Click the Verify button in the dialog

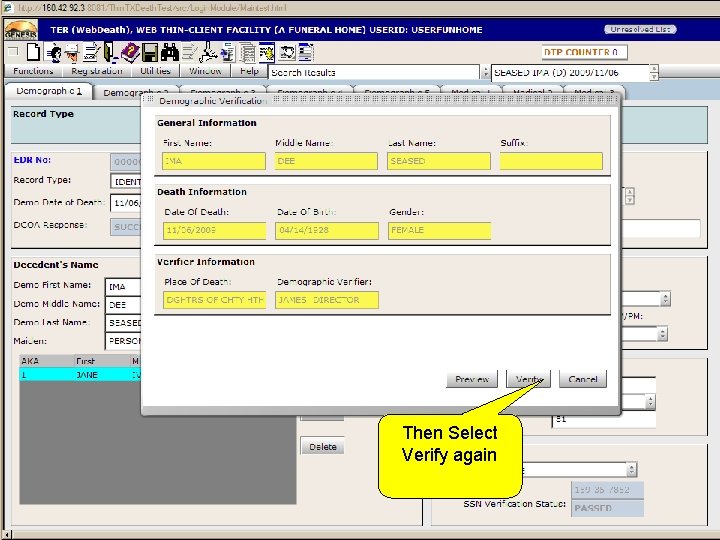click(529, 379)
